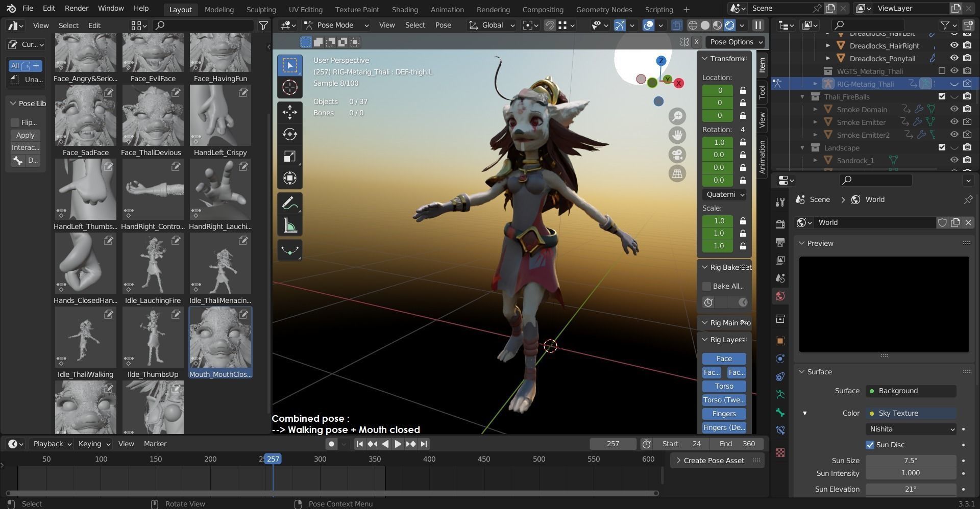Open the Object Properties tab

(x=780, y=341)
